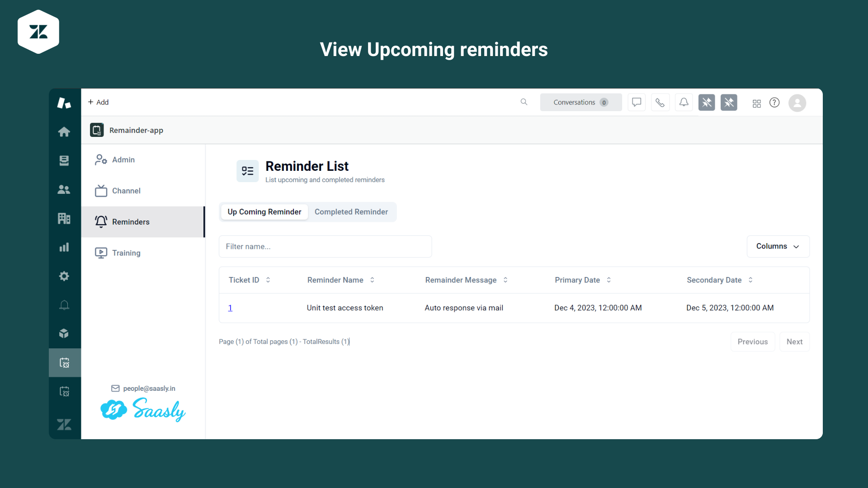The image size is (868, 488).
Task: Click the home icon in left sidebar
Action: pyautogui.click(x=64, y=131)
